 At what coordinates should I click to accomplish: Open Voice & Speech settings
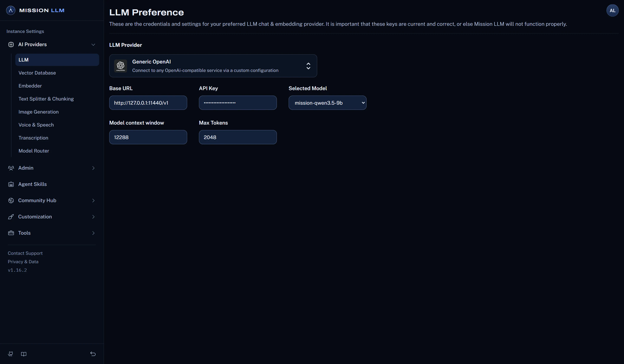click(36, 125)
